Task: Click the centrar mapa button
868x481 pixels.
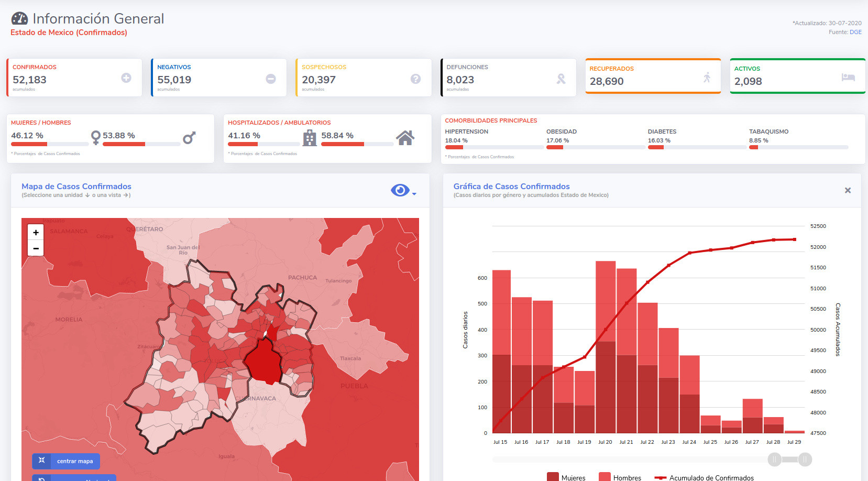Action: pos(66,461)
